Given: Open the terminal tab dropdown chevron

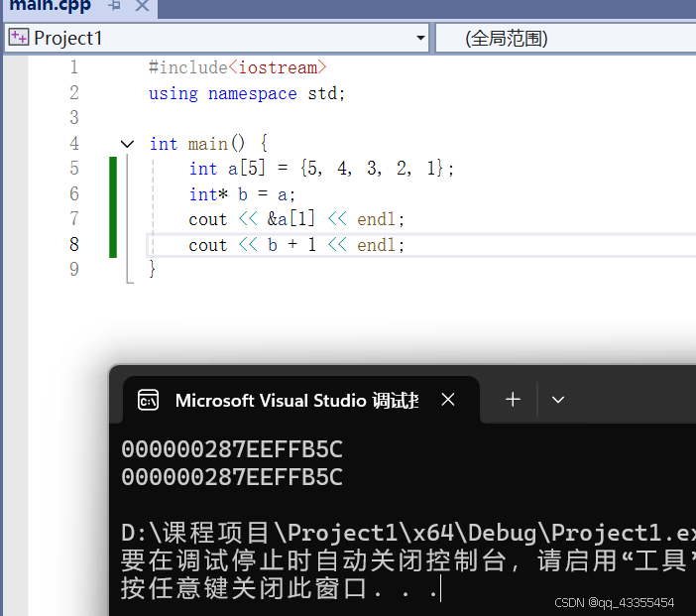Looking at the screenshot, I should click(558, 400).
